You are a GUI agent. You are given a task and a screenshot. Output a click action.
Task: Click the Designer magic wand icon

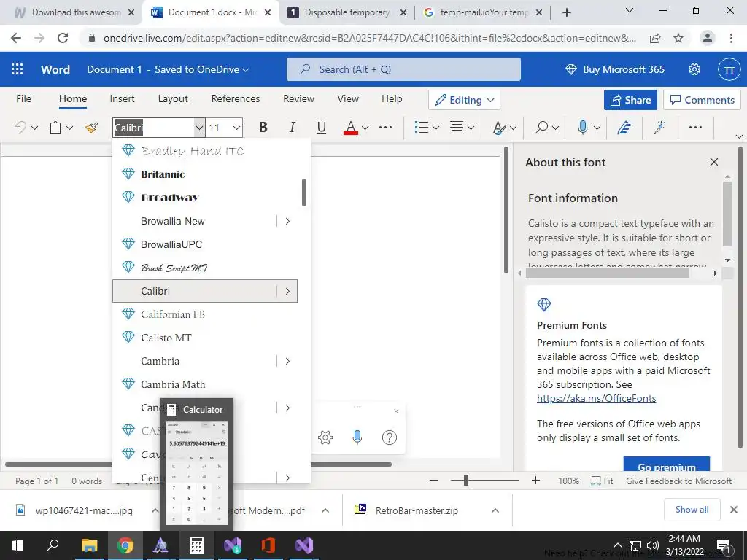coord(659,127)
